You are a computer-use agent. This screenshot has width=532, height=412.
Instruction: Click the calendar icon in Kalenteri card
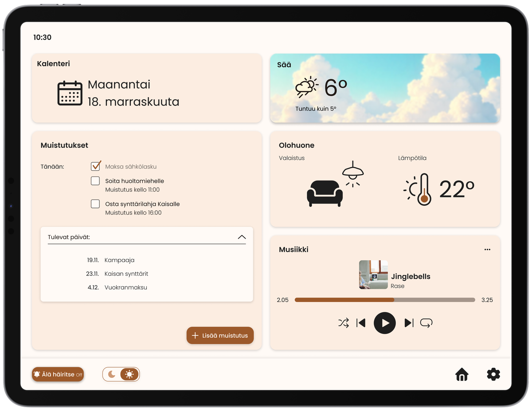(70, 93)
